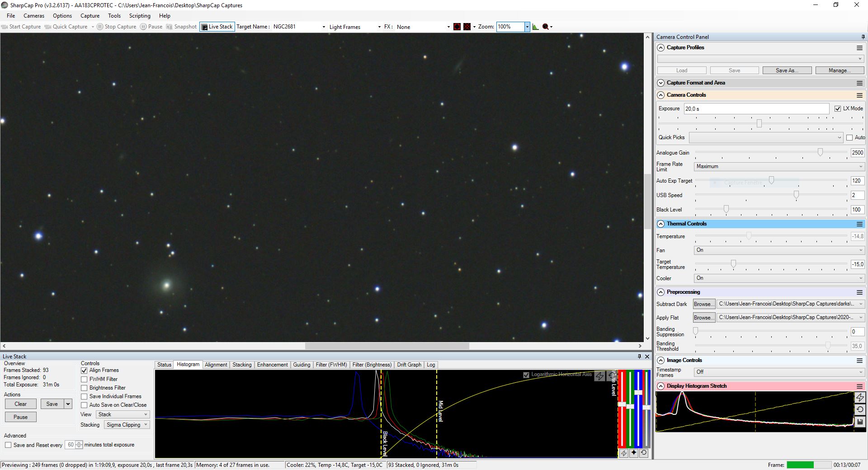Viewport: 868px width, 470px height.
Task: Open the Thermal Controls hamburger menu
Action: click(x=859, y=224)
